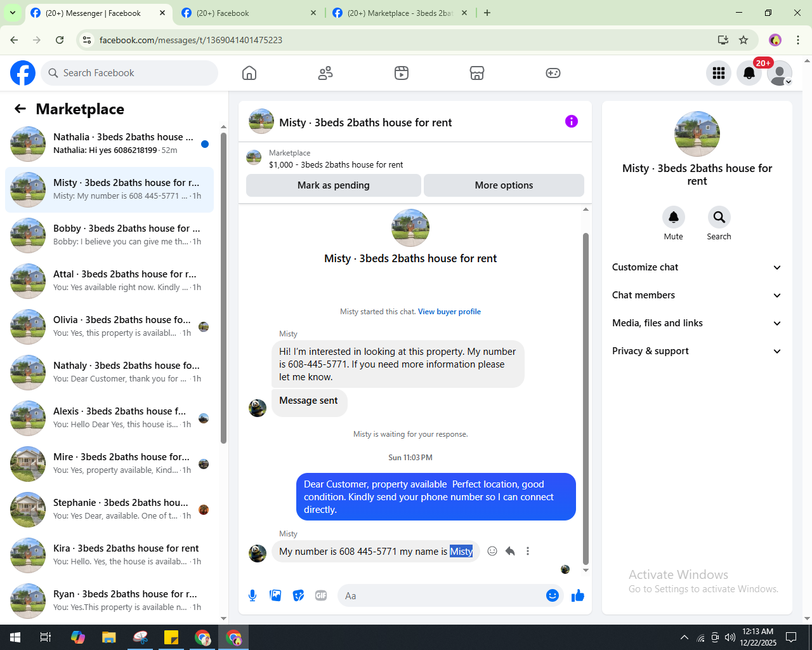This screenshot has width=812, height=650.
Task: Record a voice clip with the microphone icon
Action: pyautogui.click(x=252, y=595)
